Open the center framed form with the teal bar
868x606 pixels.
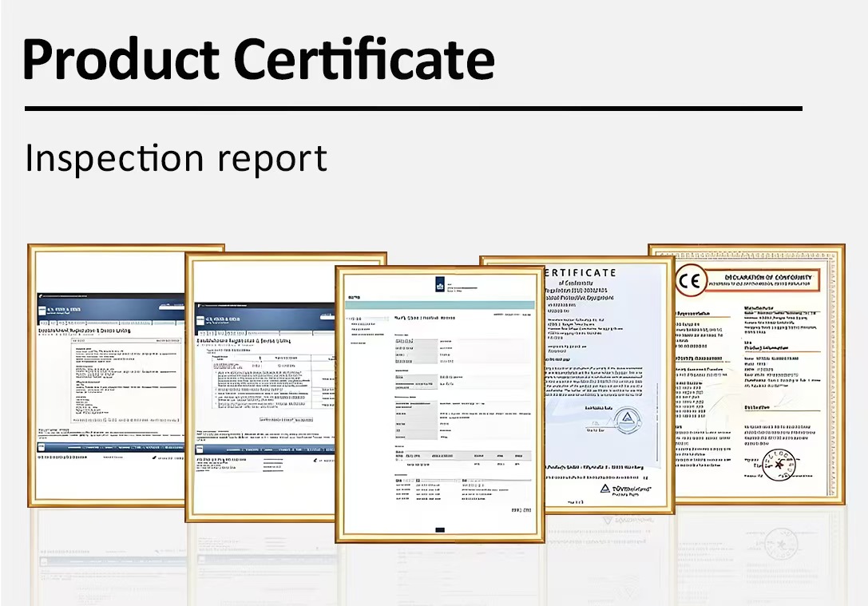(x=440, y=404)
